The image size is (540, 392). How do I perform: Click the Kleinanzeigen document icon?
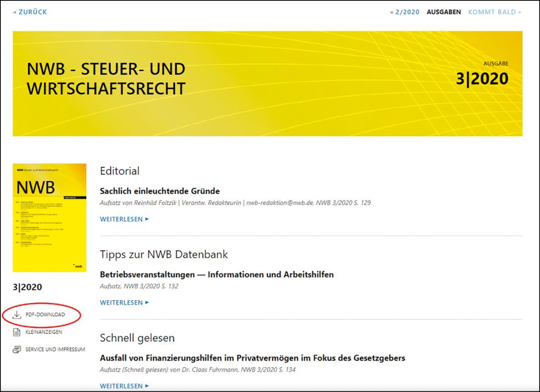click(x=17, y=332)
